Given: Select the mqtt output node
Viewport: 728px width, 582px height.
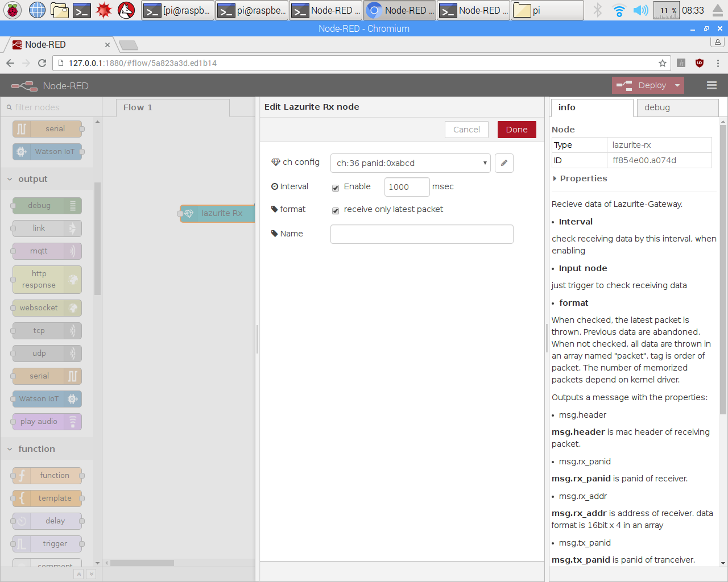Looking at the screenshot, I should [48, 251].
